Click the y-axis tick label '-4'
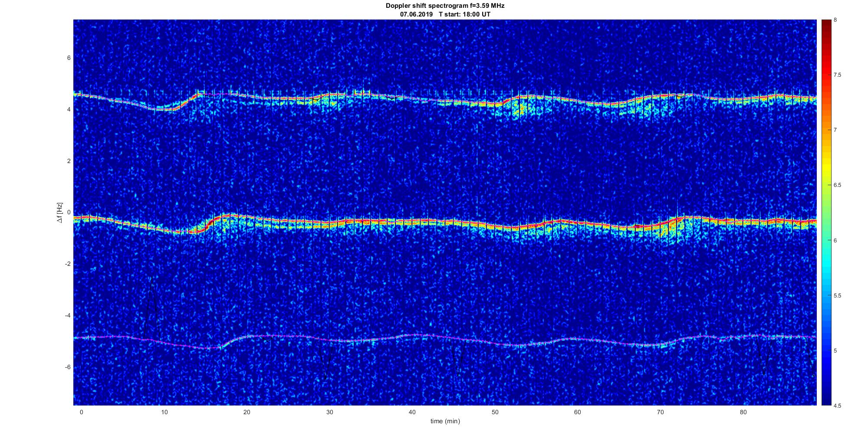Screen dimensions: 868x435 pos(68,315)
